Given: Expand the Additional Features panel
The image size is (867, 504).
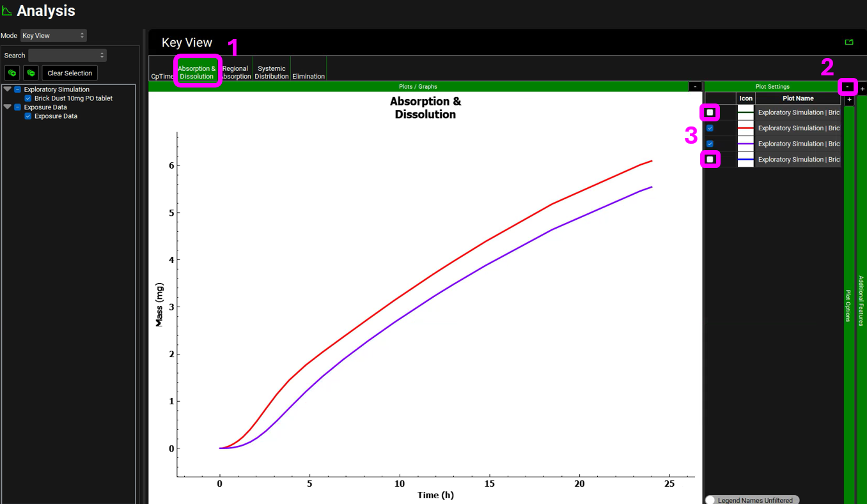Looking at the screenshot, I should [862, 89].
